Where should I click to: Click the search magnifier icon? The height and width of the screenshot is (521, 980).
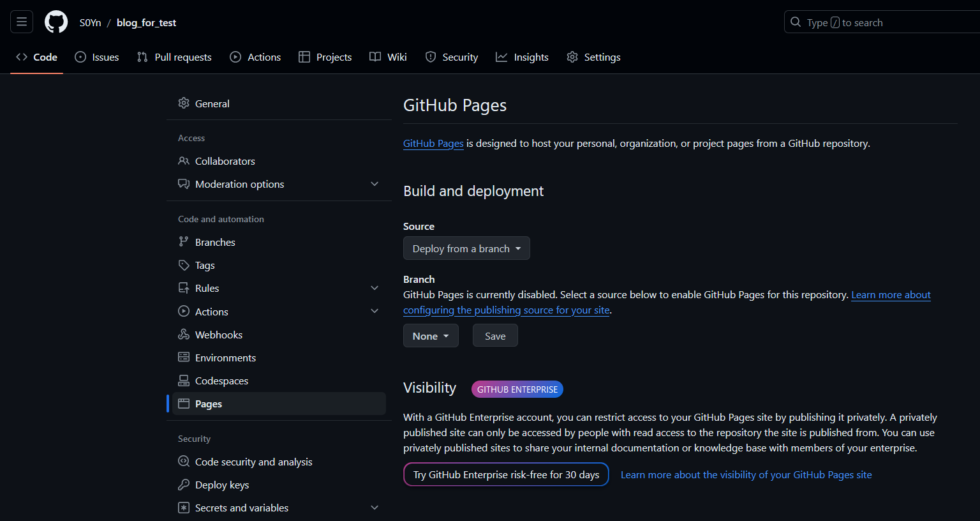click(x=796, y=22)
